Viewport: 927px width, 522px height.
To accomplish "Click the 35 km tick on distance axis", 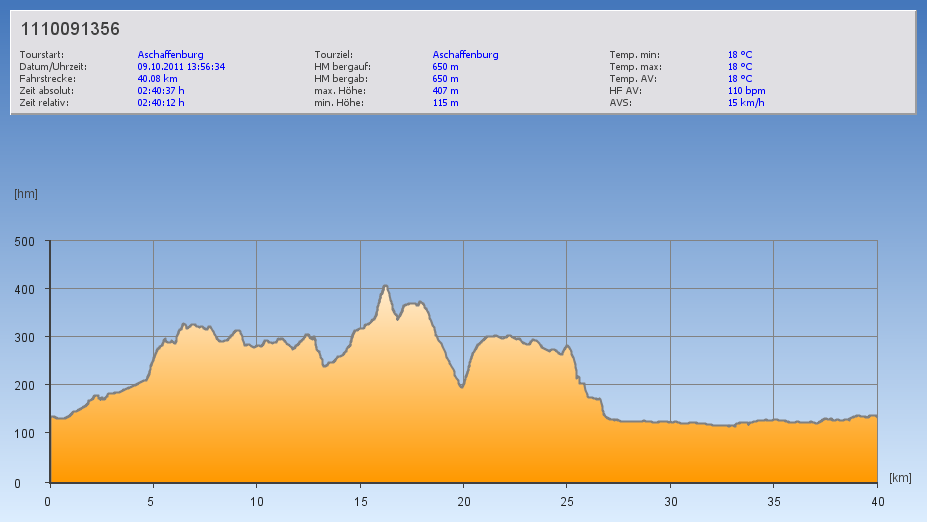I will (773, 501).
